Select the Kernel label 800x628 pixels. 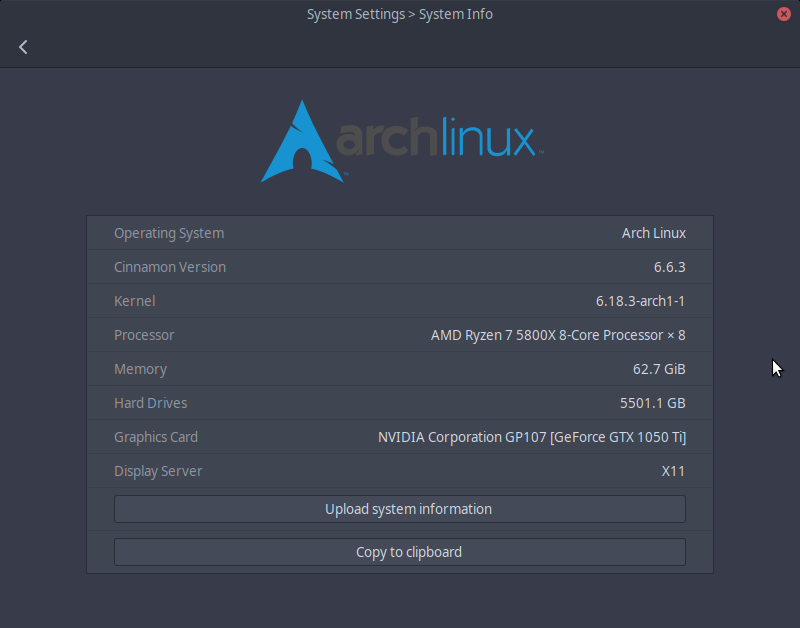pos(135,301)
